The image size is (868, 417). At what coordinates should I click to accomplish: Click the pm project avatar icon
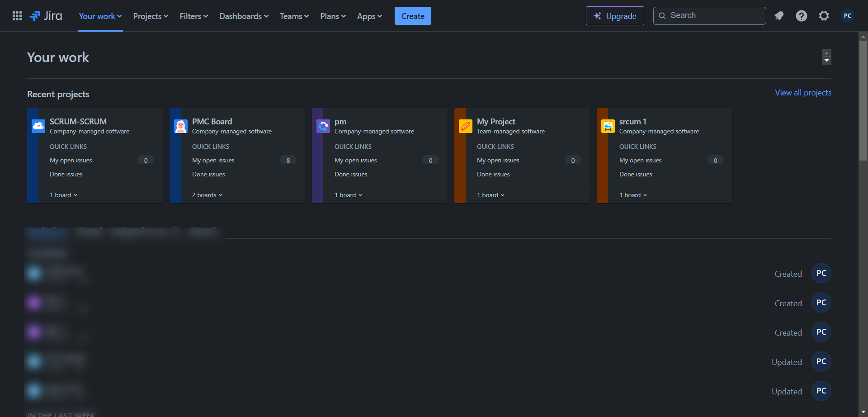[x=323, y=126]
